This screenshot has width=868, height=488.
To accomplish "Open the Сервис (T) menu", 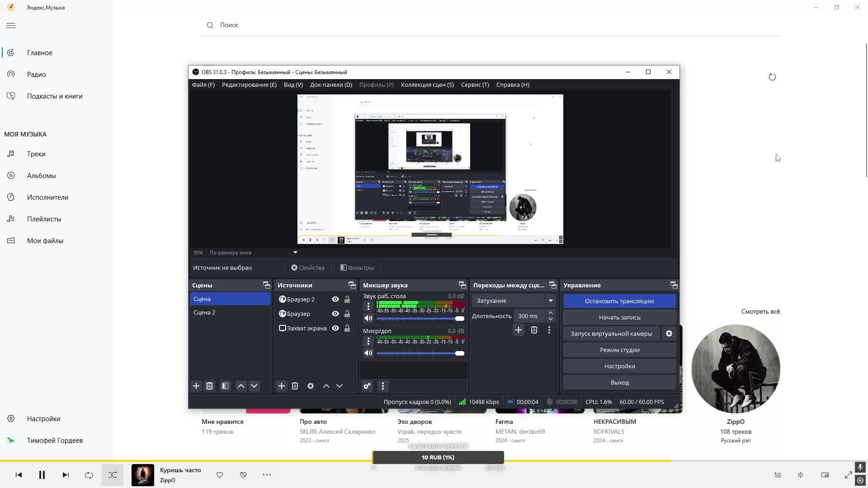I will coord(475,84).
